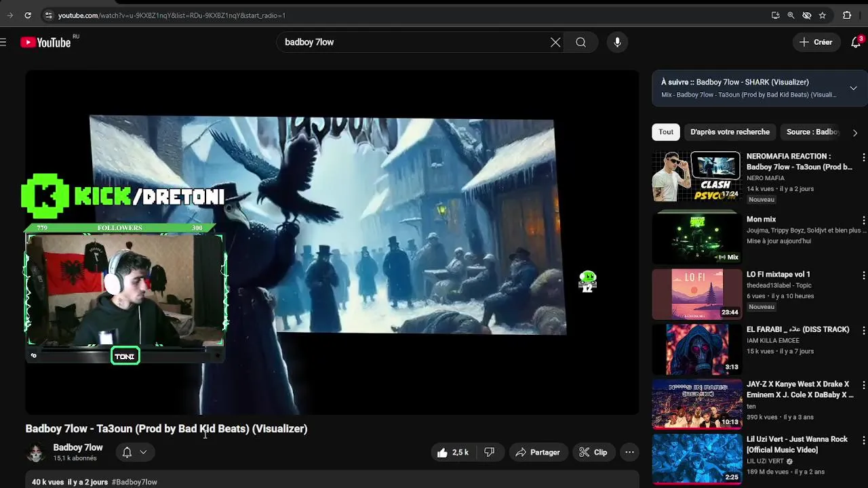The width and height of the screenshot is (868, 488).
Task: Open the Lil Uzi Vert Just Wanna Rock thumbnail
Action: click(x=697, y=459)
